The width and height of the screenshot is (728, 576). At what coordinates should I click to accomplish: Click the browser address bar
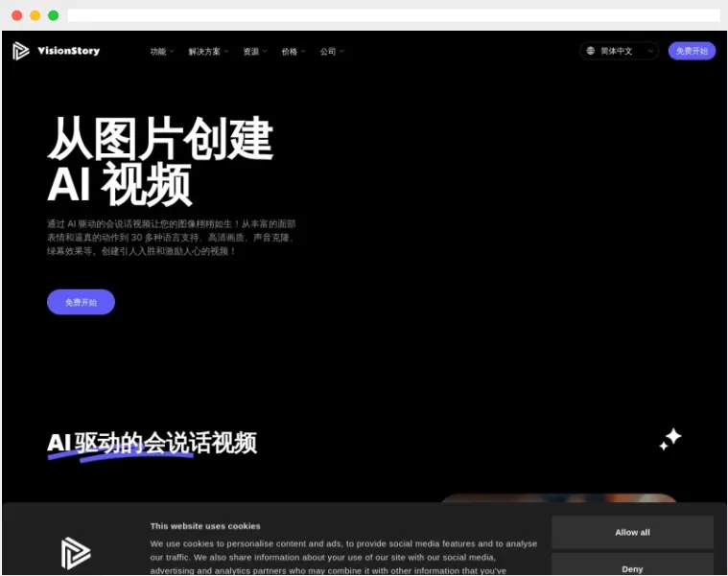pyautogui.click(x=393, y=15)
